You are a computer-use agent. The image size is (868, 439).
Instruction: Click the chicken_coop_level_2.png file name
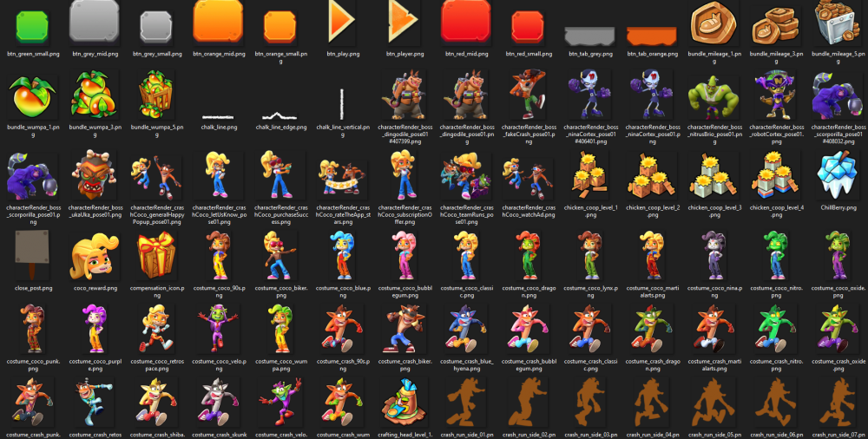coord(652,211)
